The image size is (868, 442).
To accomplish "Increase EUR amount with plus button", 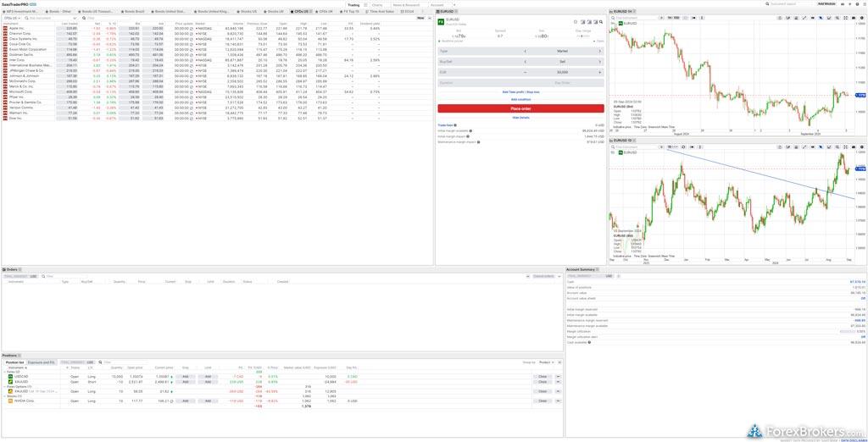I will (599, 72).
